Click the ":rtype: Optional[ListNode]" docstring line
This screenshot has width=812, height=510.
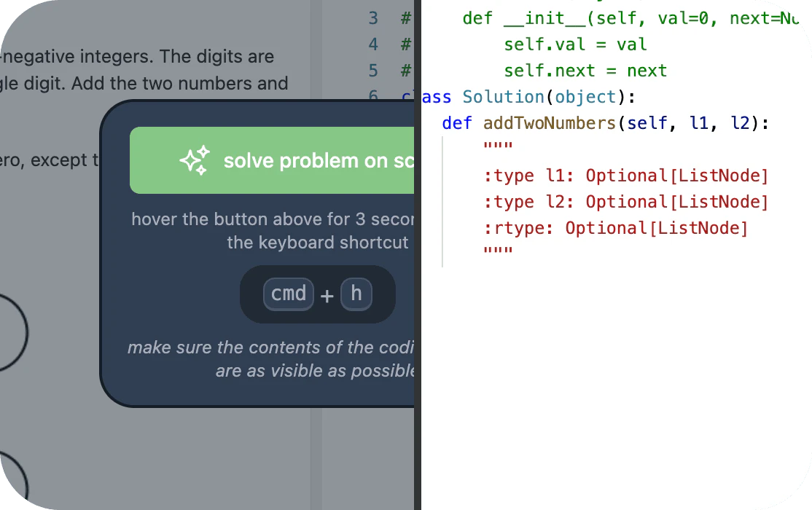click(616, 228)
